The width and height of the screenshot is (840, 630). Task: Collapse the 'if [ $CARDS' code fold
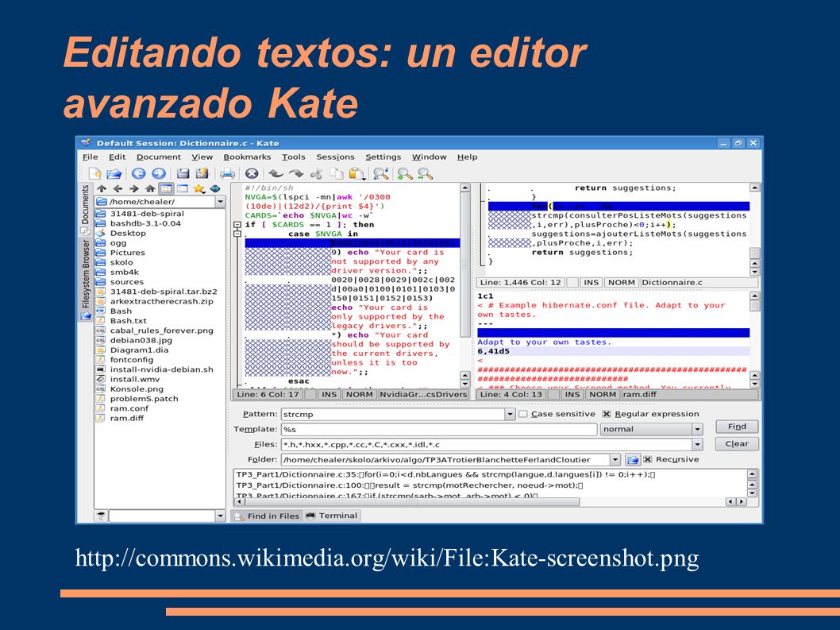coord(237,225)
